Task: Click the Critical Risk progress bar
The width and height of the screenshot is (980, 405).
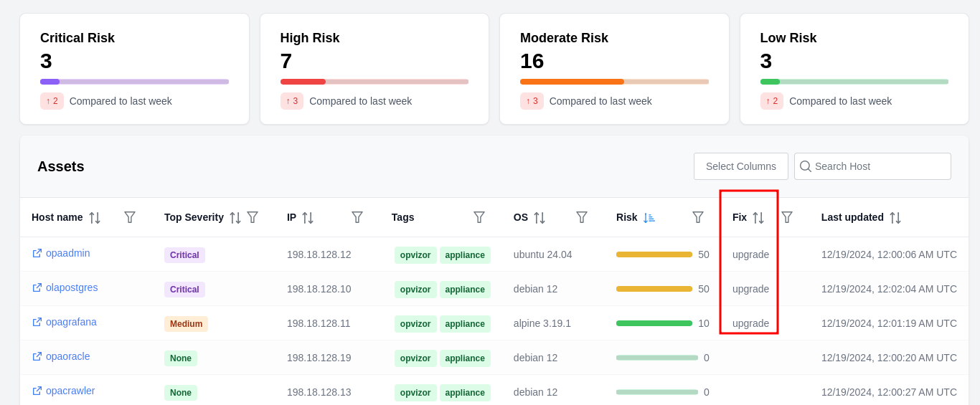Action: [134, 82]
